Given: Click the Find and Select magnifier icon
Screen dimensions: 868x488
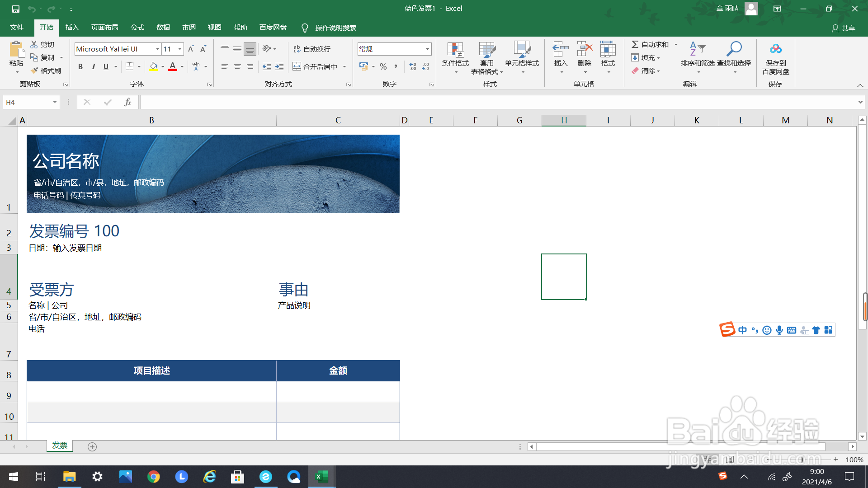Looking at the screenshot, I should tap(734, 49).
